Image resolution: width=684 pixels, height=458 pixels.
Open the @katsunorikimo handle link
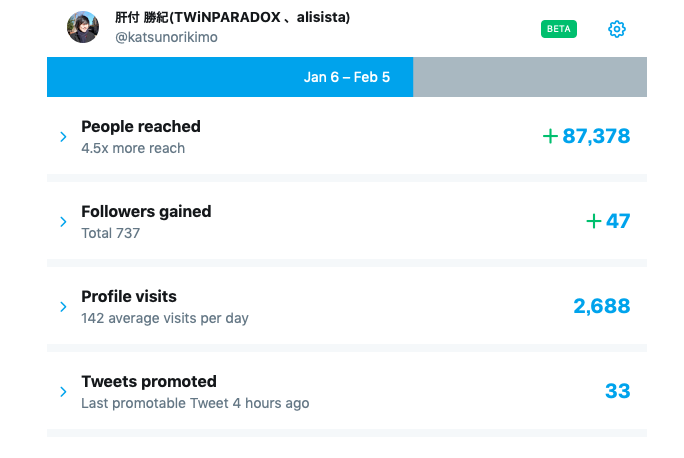tap(166, 37)
